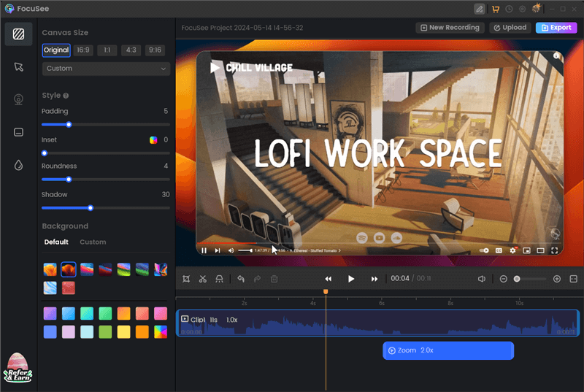Click the edit pencil icon in title bar
Image resolution: width=584 pixels, height=392 pixels.
pos(480,9)
